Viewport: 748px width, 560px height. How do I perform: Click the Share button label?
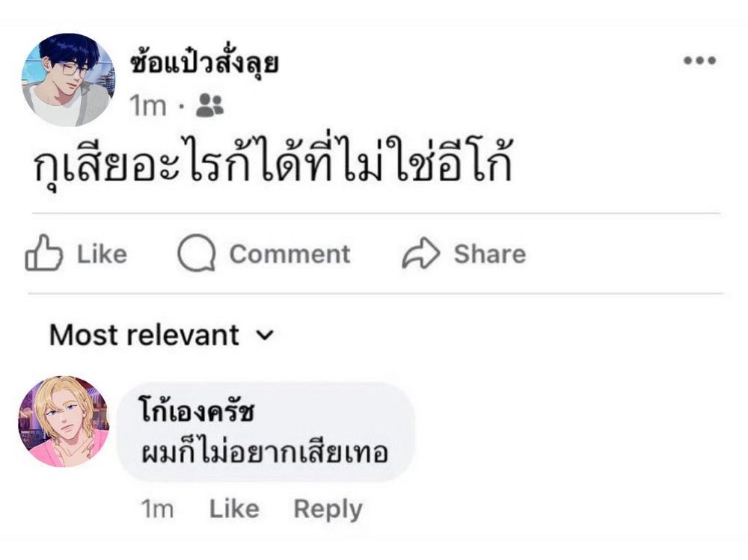488,253
